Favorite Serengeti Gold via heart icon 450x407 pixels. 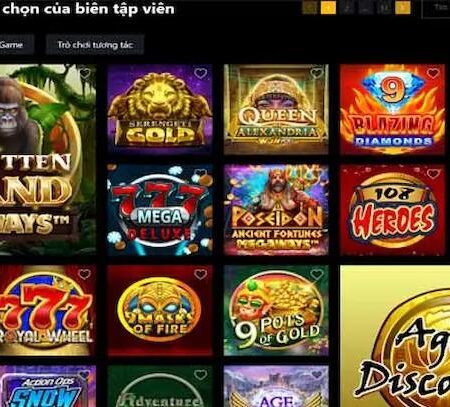(x=200, y=73)
